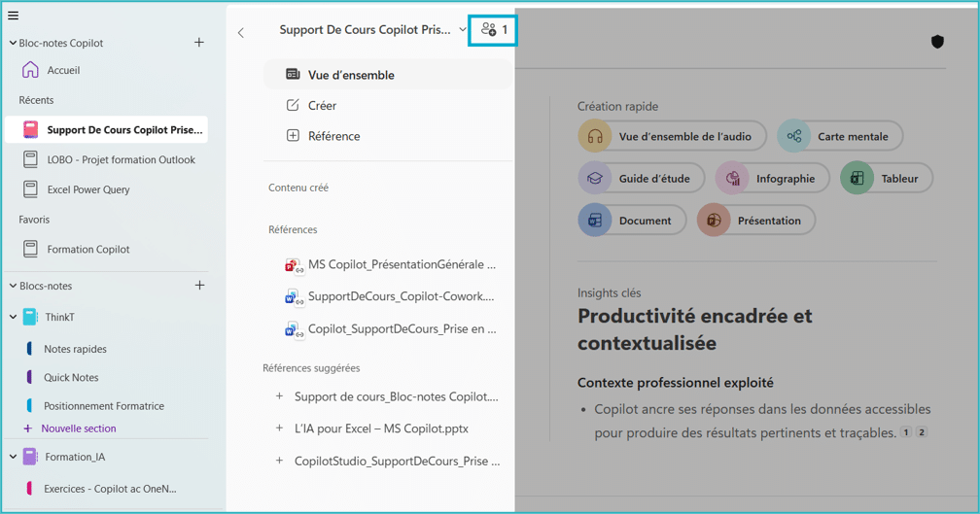Click the shield protection icon
Screen dimensions: 980x514
coord(937,42)
